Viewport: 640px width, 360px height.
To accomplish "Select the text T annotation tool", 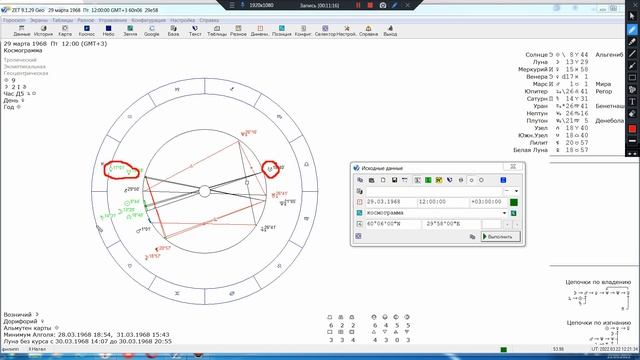I will pos(632,102).
